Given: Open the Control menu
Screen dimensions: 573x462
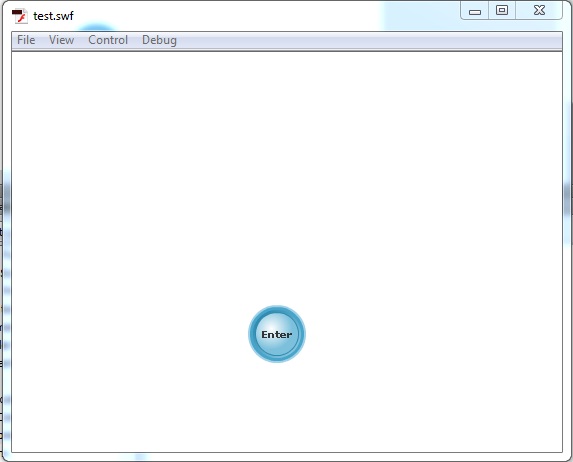Looking at the screenshot, I should coord(108,40).
